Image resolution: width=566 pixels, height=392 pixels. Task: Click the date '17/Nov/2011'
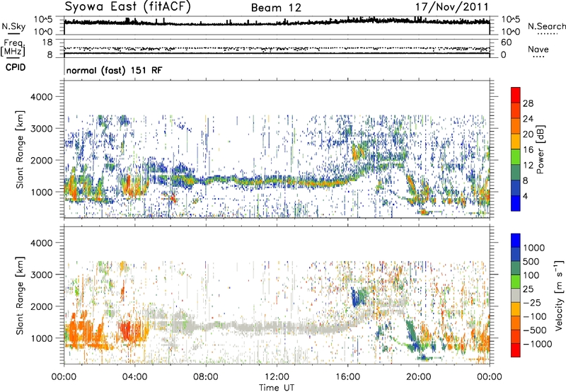coord(451,7)
